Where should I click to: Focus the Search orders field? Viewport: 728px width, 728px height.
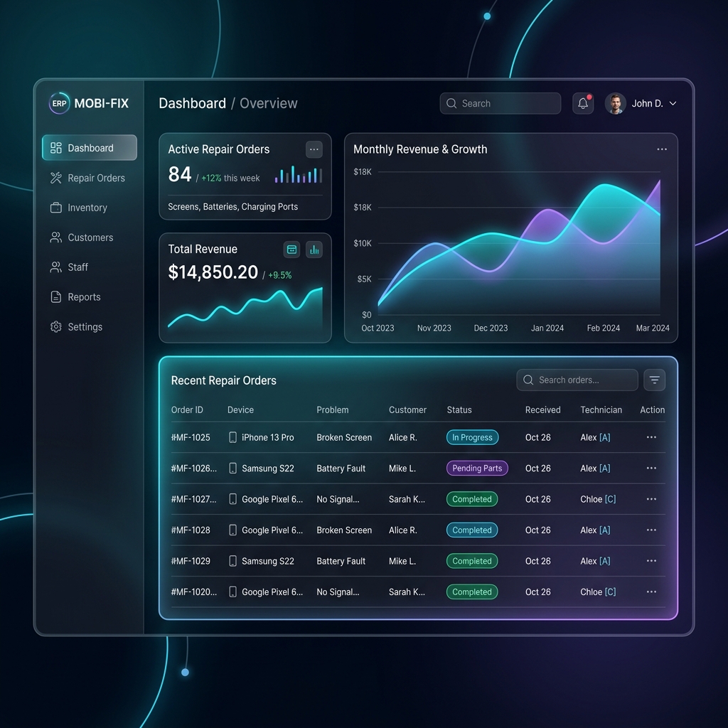[x=577, y=380]
